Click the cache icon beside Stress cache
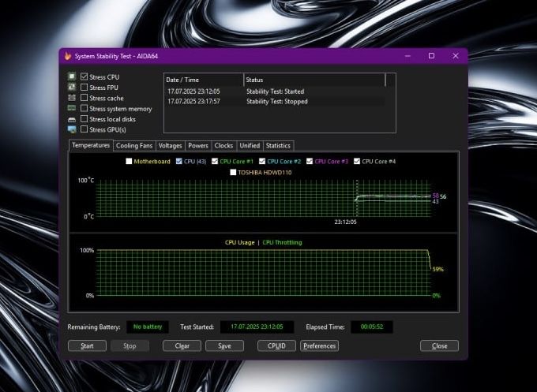Screen dimensions: 537x392 [x=72, y=98]
